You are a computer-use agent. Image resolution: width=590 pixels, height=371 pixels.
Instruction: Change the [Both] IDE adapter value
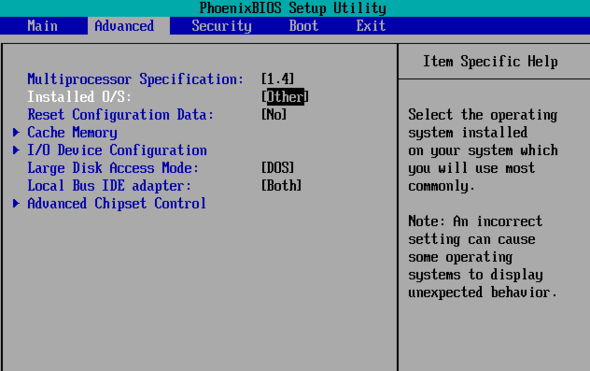click(x=281, y=186)
